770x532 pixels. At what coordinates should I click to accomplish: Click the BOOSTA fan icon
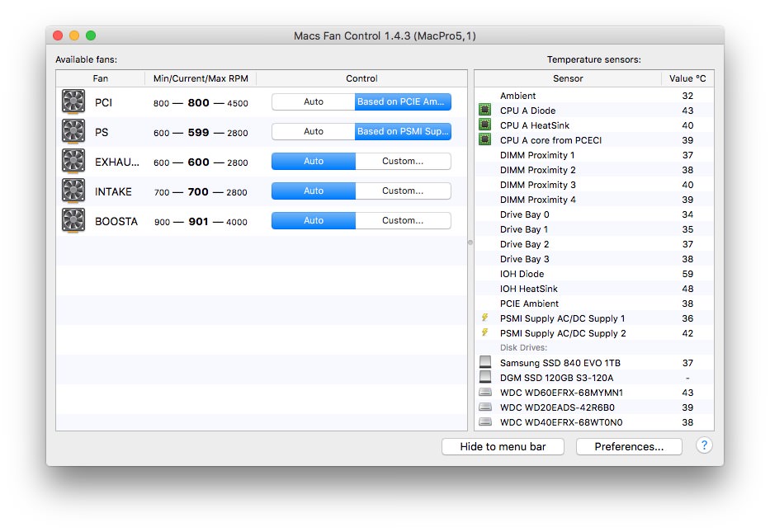[73, 220]
